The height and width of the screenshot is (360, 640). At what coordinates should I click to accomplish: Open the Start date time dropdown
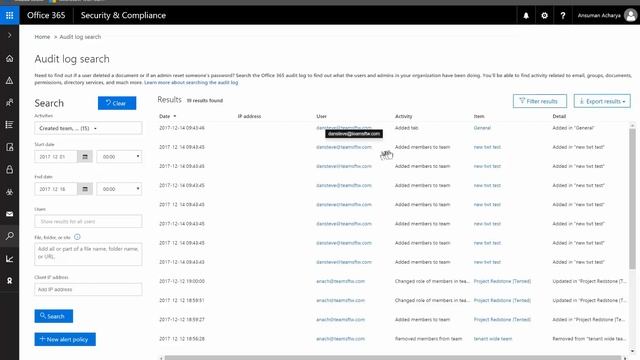pyautogui.click(x=119, y=157)
